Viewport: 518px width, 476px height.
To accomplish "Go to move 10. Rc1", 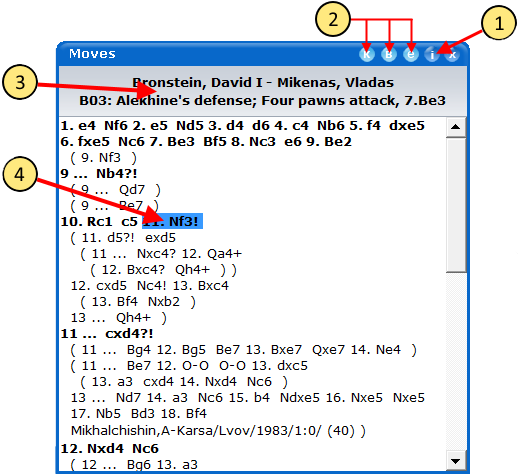I will 86,222.
